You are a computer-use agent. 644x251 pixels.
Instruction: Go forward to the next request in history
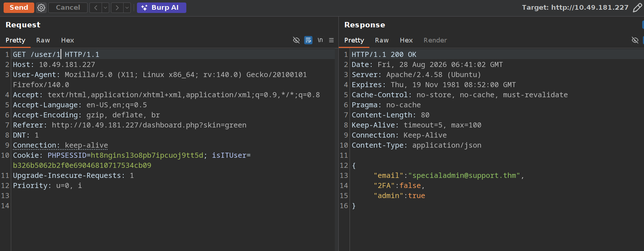tap(117, 8)
